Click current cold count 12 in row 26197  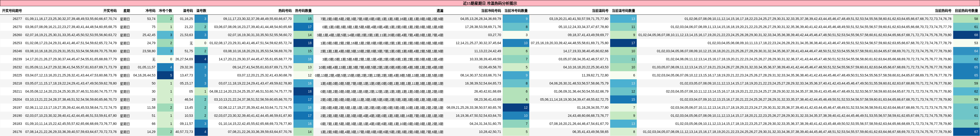click(516, 108)
